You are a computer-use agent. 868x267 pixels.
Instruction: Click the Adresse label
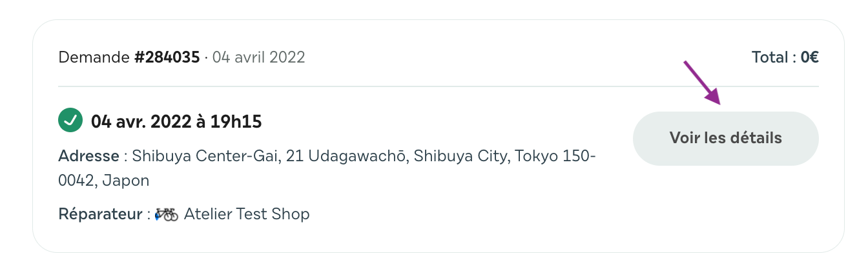pos(88,156)
